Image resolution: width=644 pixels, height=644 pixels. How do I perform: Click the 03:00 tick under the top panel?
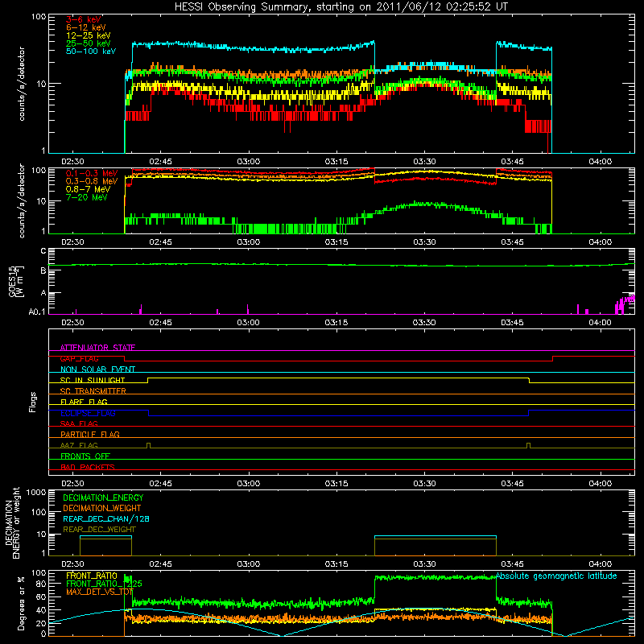(x=248, y=162)
